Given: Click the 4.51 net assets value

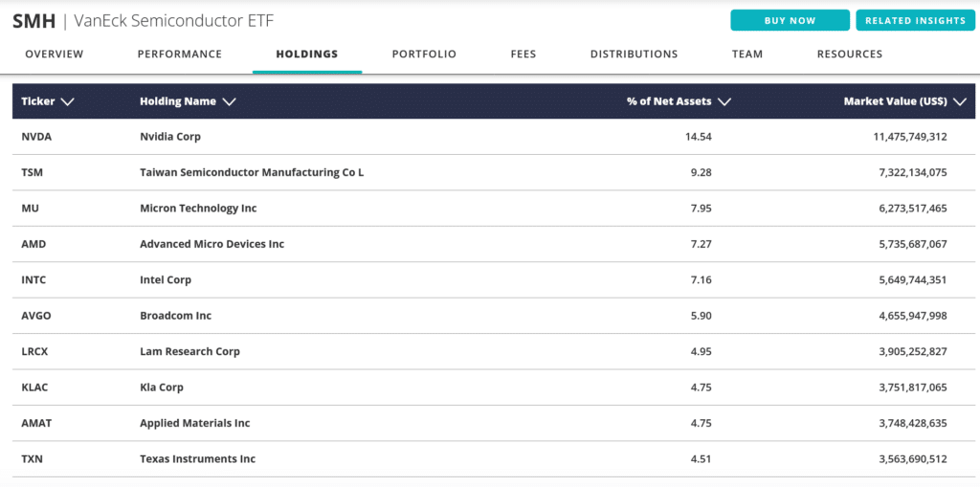Looking at the screenshot, I should (702, 459).
